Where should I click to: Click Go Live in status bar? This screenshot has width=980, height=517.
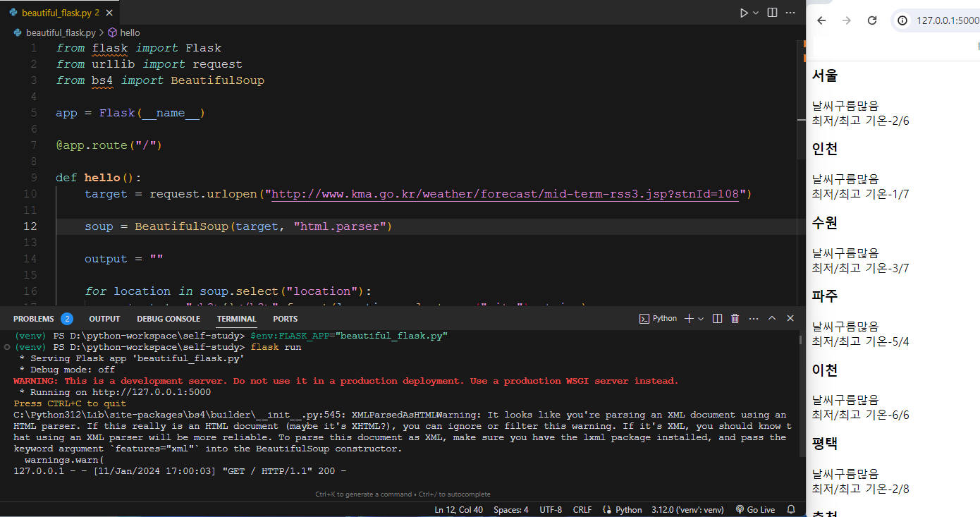click(x=754, y=509)
